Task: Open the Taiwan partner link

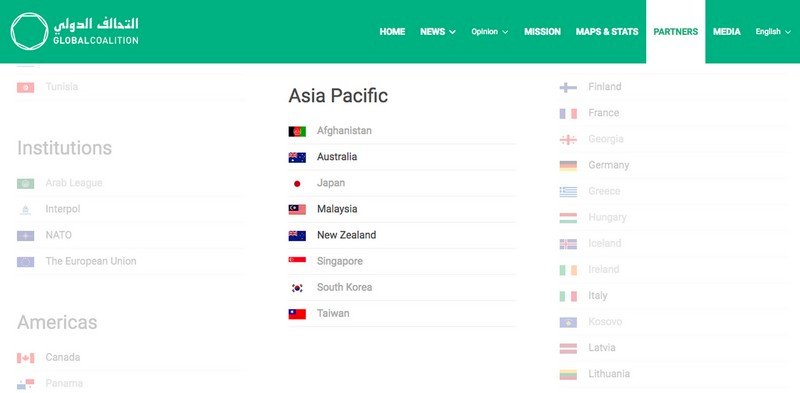Action: tap(333, 313)
